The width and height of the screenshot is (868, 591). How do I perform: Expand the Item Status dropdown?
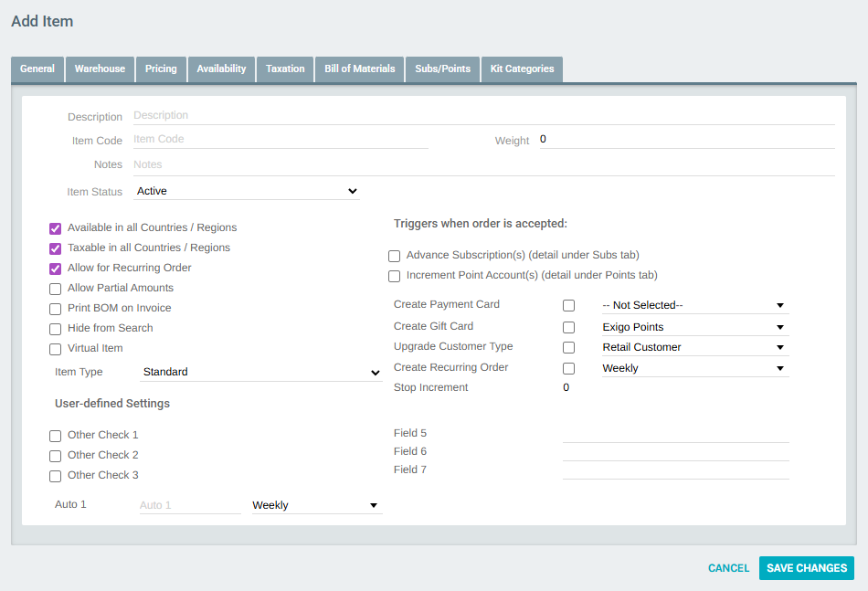247,191
